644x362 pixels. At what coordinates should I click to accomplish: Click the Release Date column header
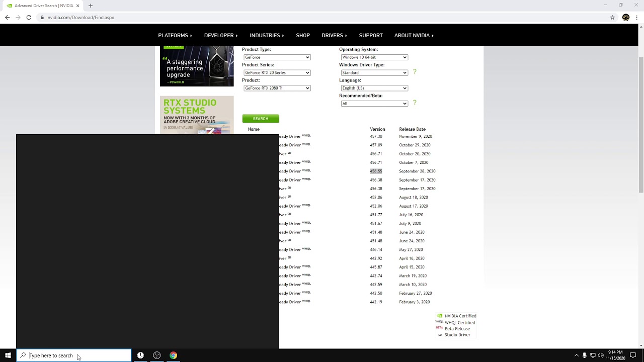point(412,129)
